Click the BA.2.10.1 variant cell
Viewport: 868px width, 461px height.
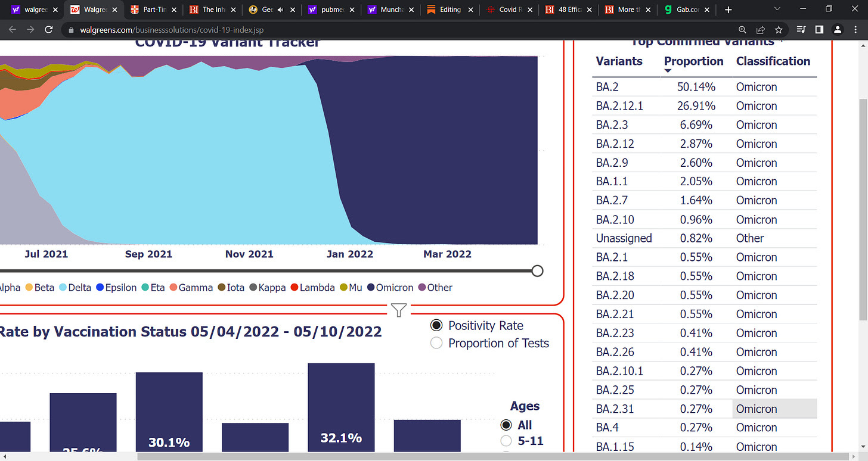point(619,371)
